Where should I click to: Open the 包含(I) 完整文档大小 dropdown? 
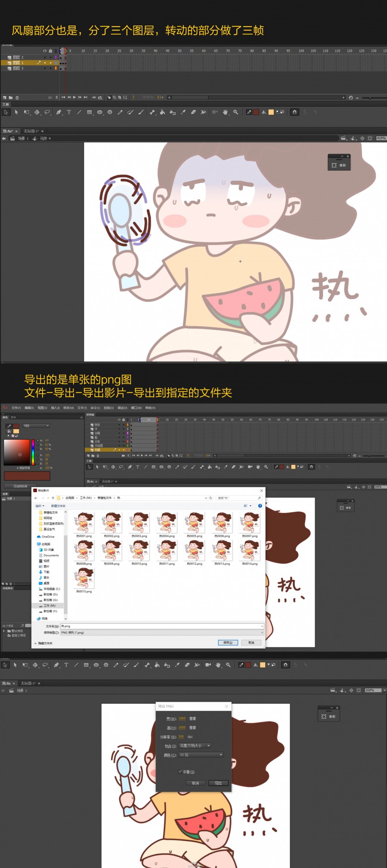(x=195, y=746)
